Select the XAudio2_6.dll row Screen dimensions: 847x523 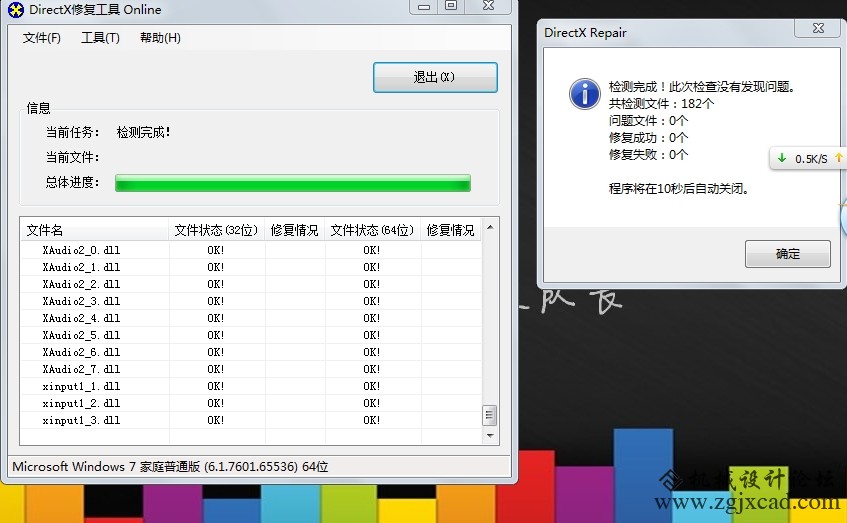point(251,352)
